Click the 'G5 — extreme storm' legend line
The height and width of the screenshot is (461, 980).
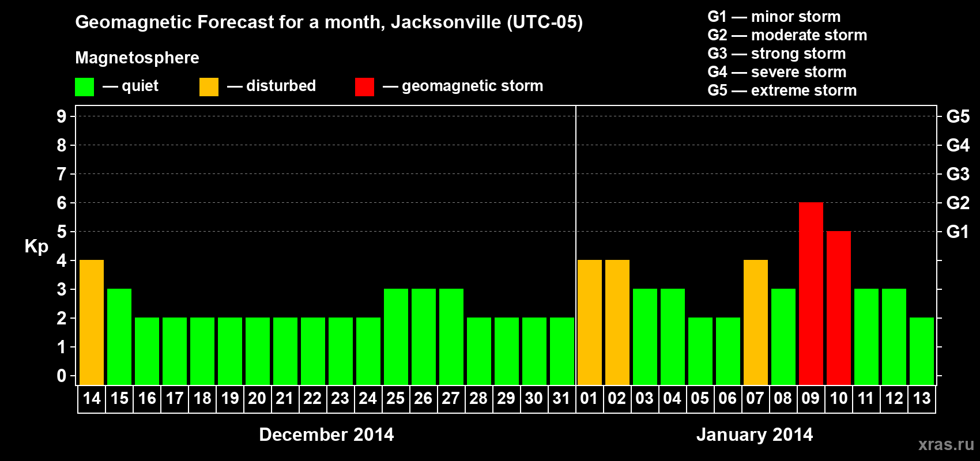click(782, 90)
